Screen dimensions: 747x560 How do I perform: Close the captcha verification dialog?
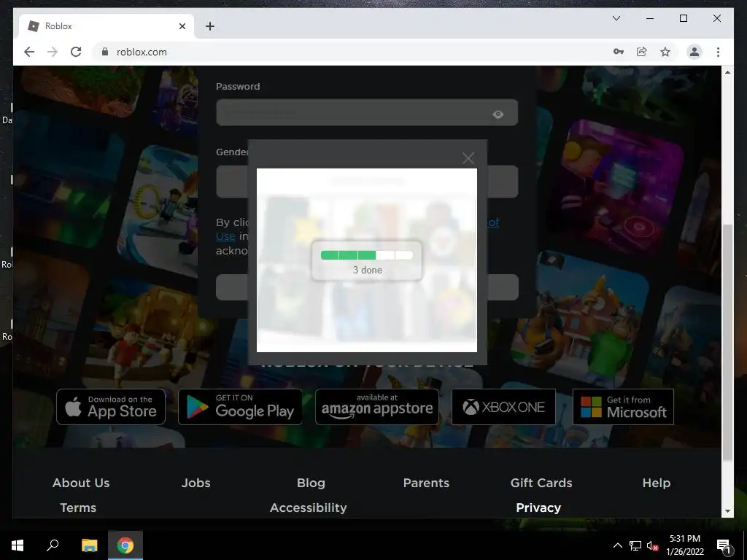tap(468, 158)
